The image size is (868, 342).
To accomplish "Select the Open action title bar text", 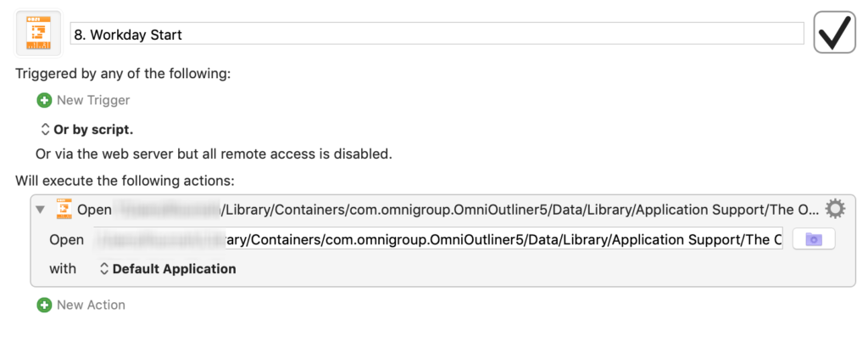I will point(449,209).
